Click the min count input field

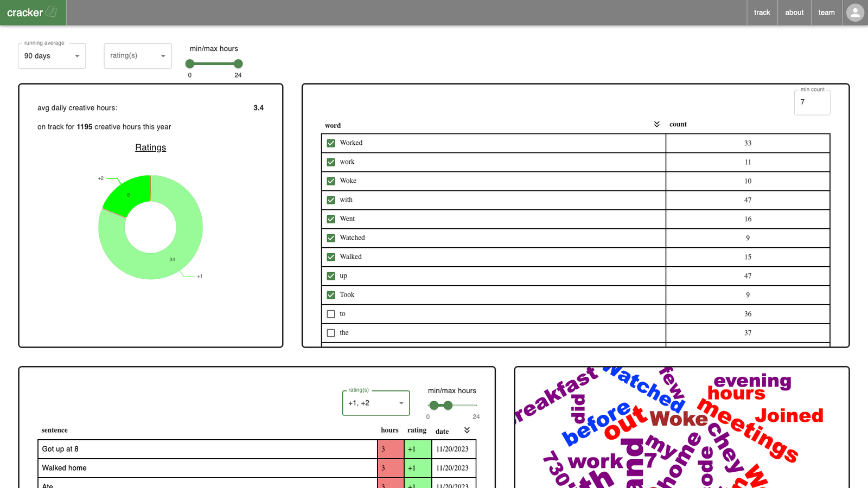(812, 102)
